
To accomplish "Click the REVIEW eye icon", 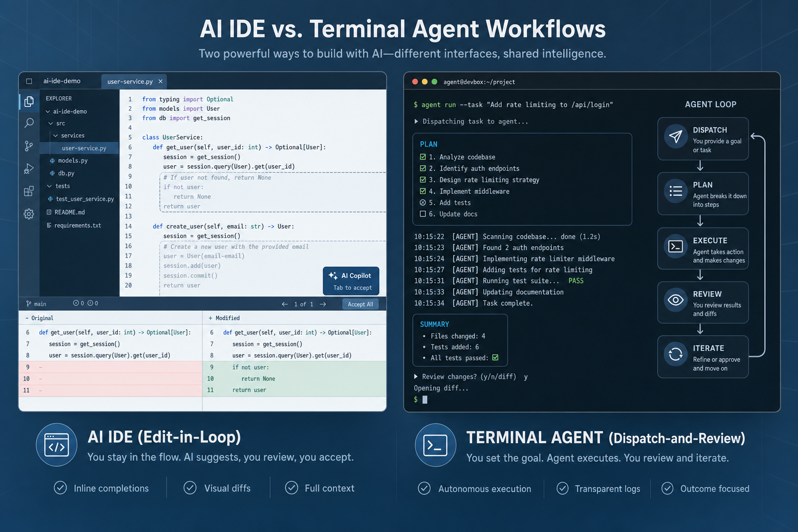I will 675,300.
